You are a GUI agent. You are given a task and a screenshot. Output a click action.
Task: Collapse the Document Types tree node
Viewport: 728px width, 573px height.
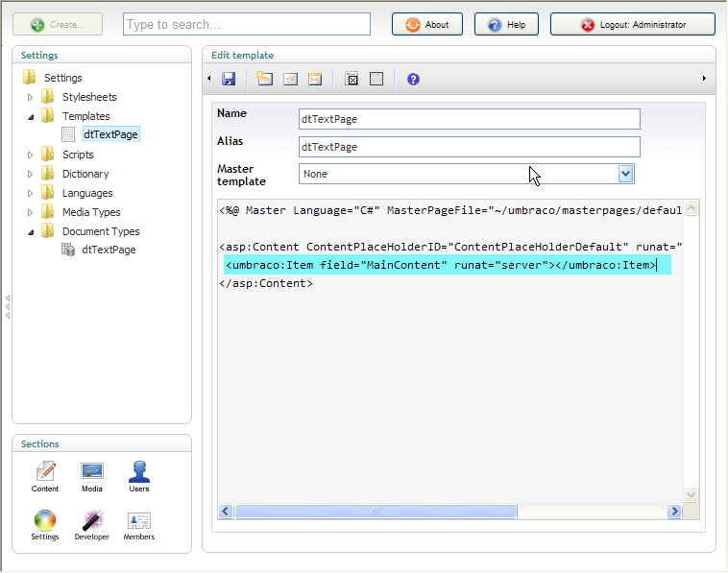coord(31,232)
